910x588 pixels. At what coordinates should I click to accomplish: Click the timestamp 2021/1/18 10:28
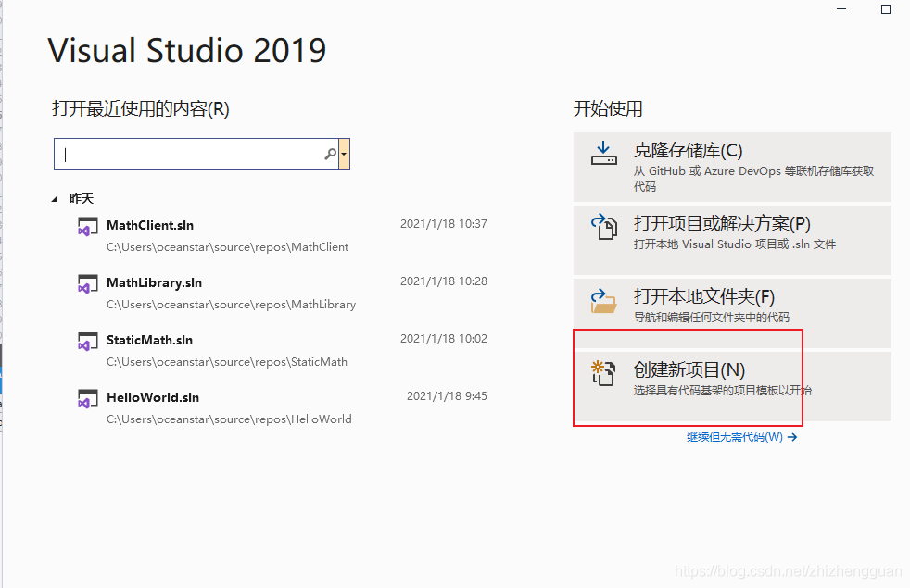tap(443, 281)
